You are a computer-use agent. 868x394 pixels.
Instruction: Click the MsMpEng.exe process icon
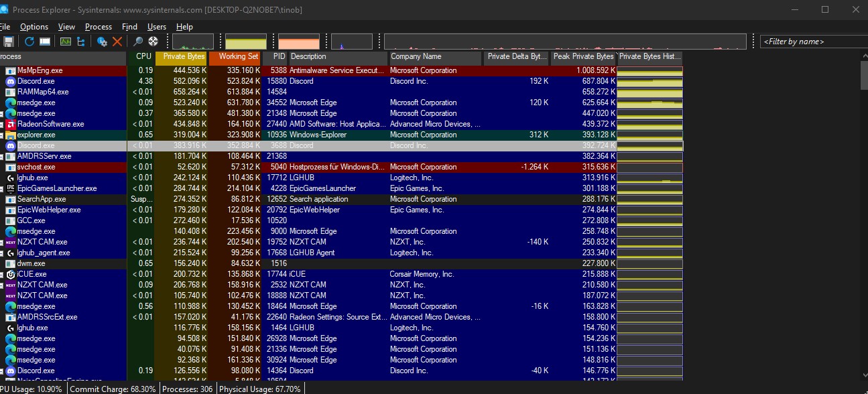coord(11,70)
